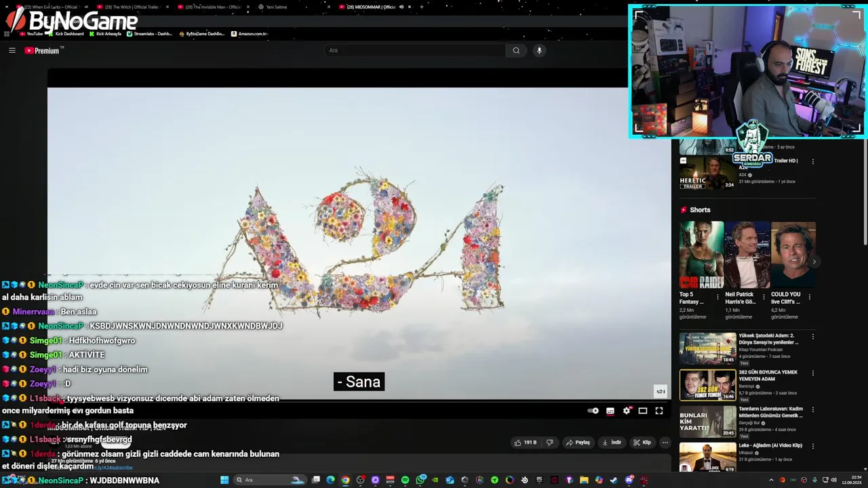This screenshot has height=488, width=868.
Task: Create a clip with Klip button
Action: point(642,443)
